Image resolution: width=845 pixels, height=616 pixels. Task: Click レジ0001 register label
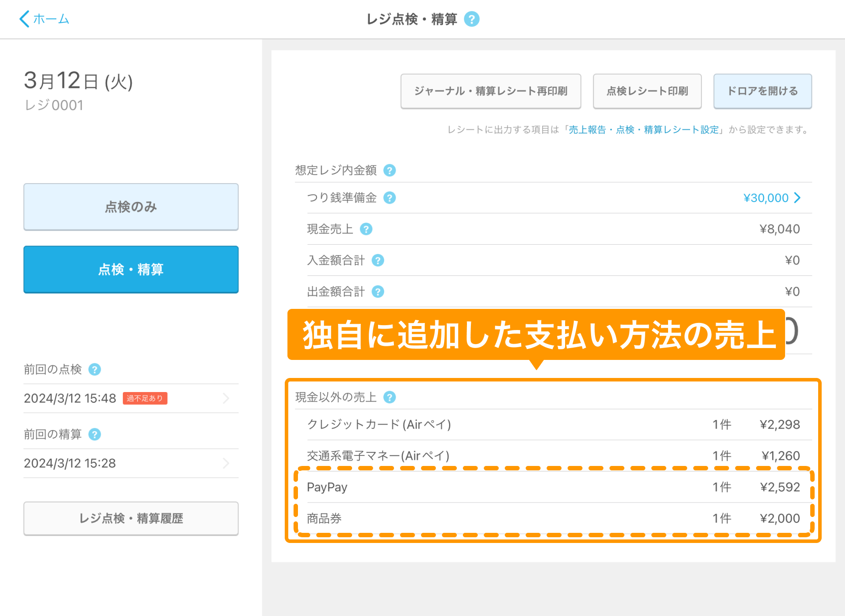pos(54,105)
